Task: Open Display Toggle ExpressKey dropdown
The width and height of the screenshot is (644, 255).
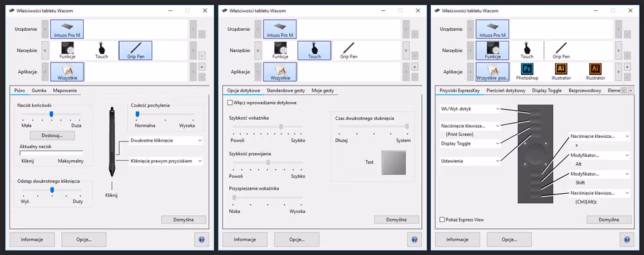Action: [470, 144]
